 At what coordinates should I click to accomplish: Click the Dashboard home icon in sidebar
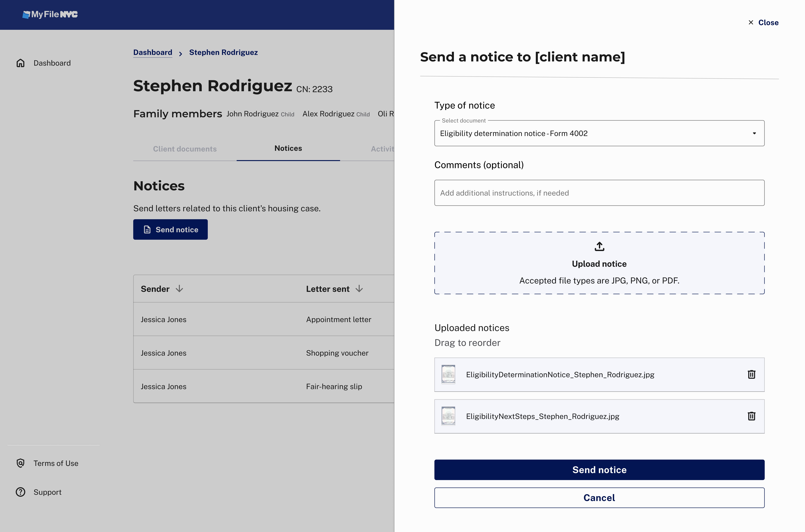(x=20, y=63)
